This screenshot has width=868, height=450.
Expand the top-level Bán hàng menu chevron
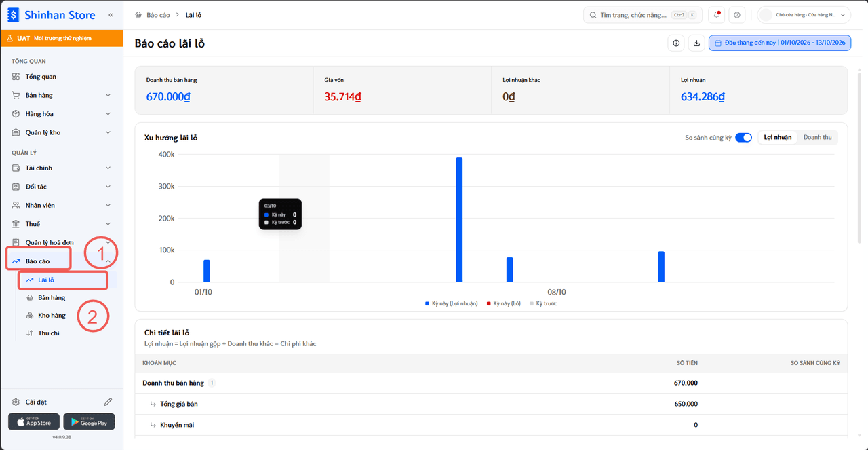coord(108,96)
